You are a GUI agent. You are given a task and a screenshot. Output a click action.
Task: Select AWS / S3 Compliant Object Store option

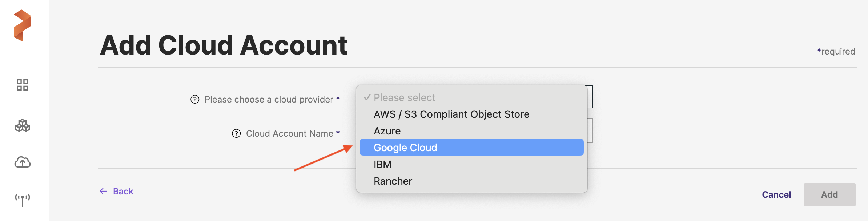tap(451, 114)
